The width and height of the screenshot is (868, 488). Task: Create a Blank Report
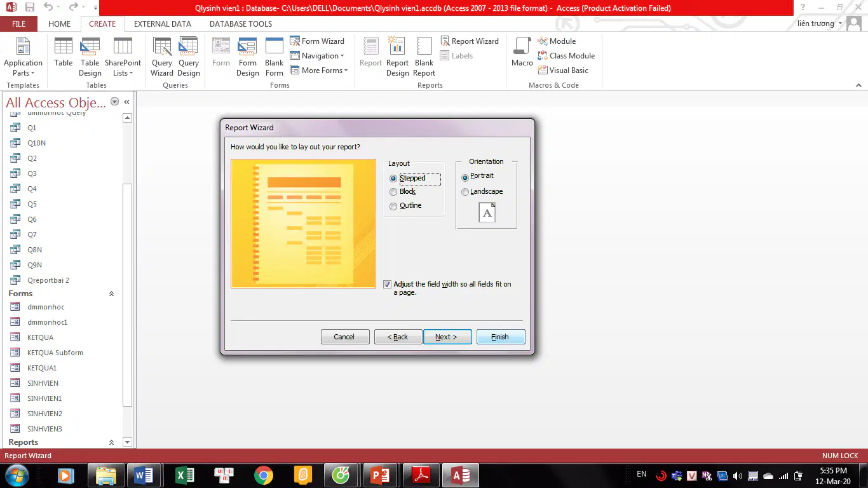click(424, 57)
